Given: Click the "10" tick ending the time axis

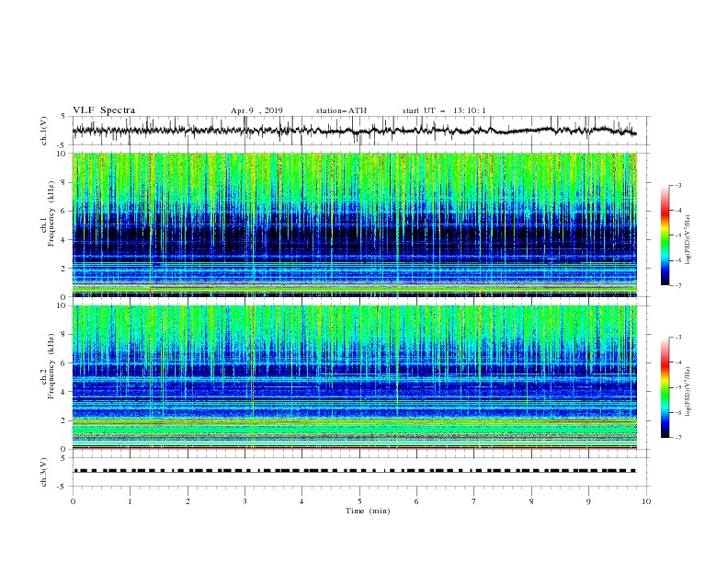Looking at the screenshot, I should (x=646, y=501).
